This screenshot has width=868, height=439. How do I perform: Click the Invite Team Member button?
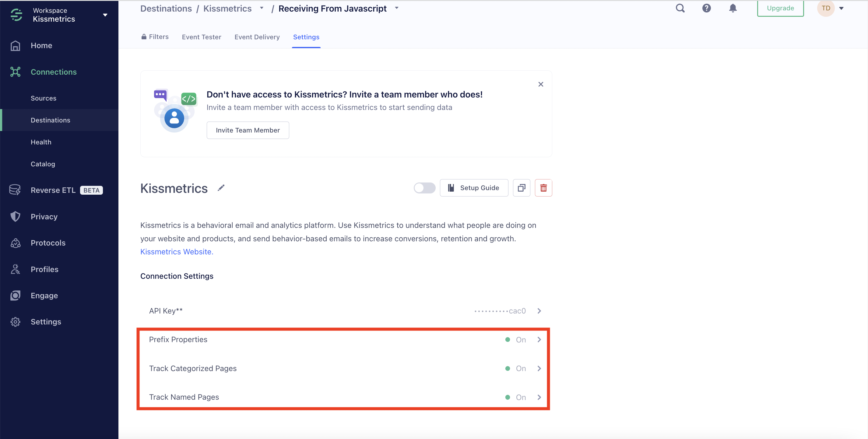point(248,130)
